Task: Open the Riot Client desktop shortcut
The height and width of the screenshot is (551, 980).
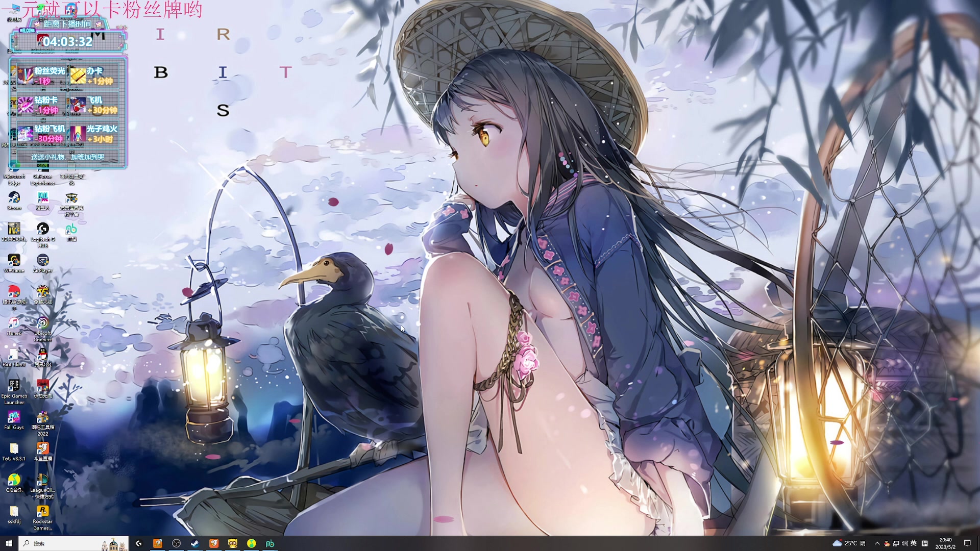Action: [x=14, y=355]
